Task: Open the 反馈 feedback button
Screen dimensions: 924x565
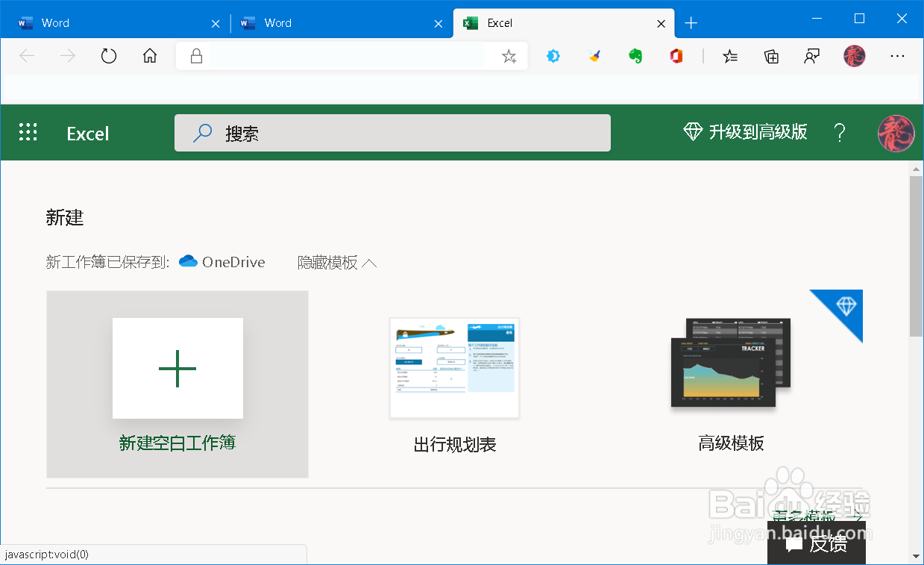Action: pos(817,543)
